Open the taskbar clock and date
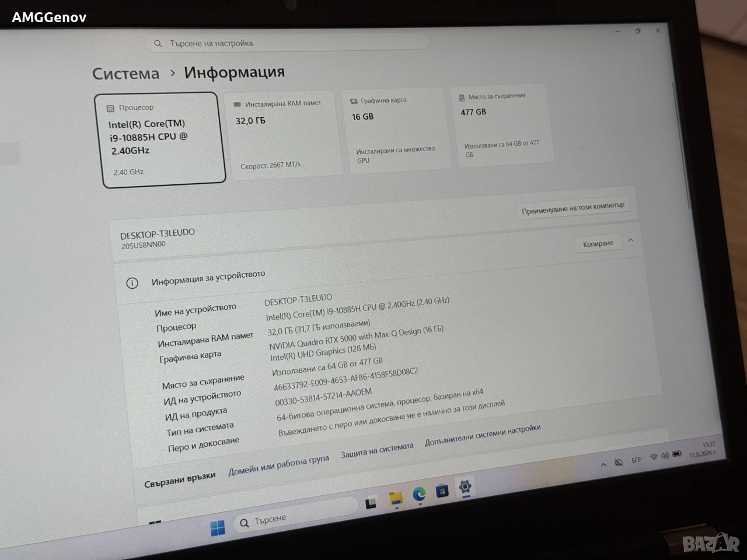This screenshot has width=747, height=560. point(703,449)
